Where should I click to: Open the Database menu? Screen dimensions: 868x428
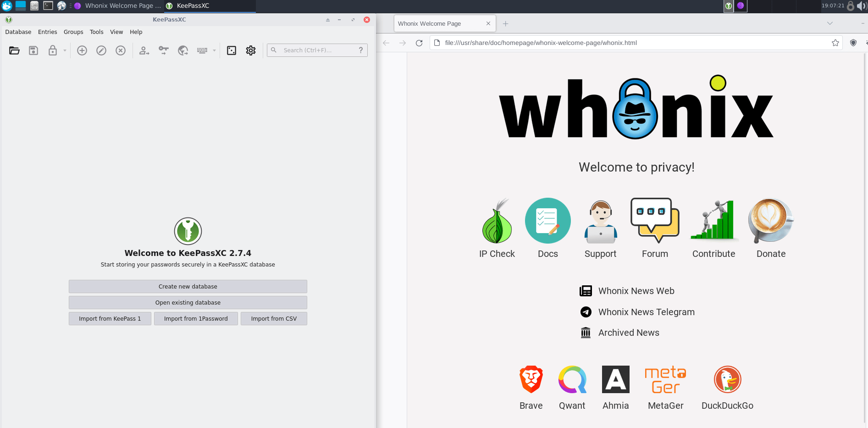coord(18,32)
